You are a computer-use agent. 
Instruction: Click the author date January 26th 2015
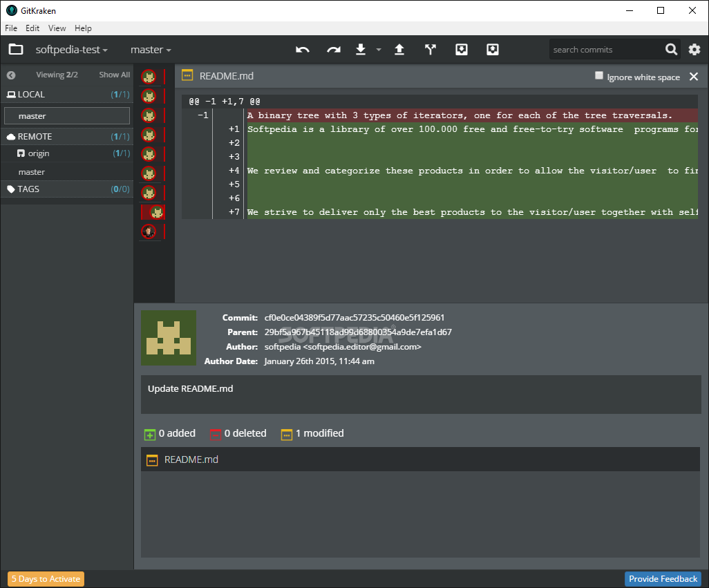(x=319, y=361)
